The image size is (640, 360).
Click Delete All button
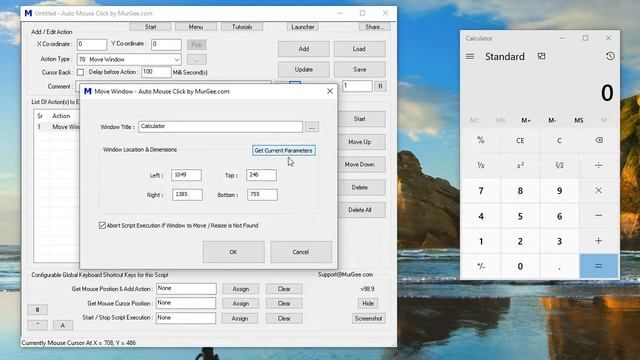[x=360, y=210]
